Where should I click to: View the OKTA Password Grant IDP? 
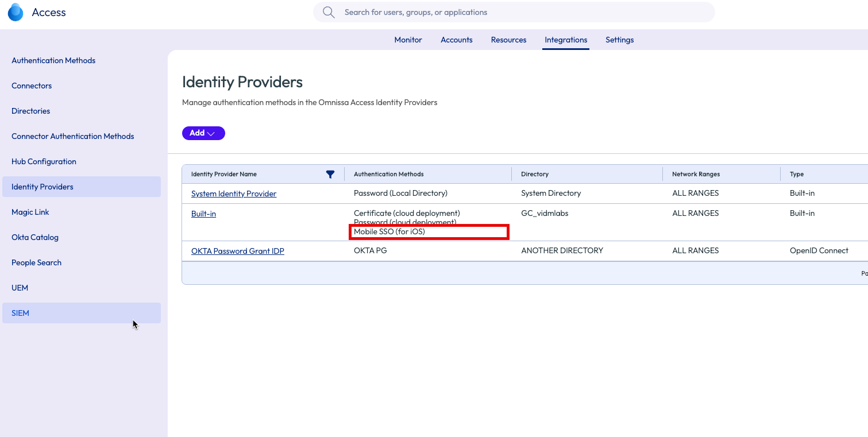(x=237, y=250)
